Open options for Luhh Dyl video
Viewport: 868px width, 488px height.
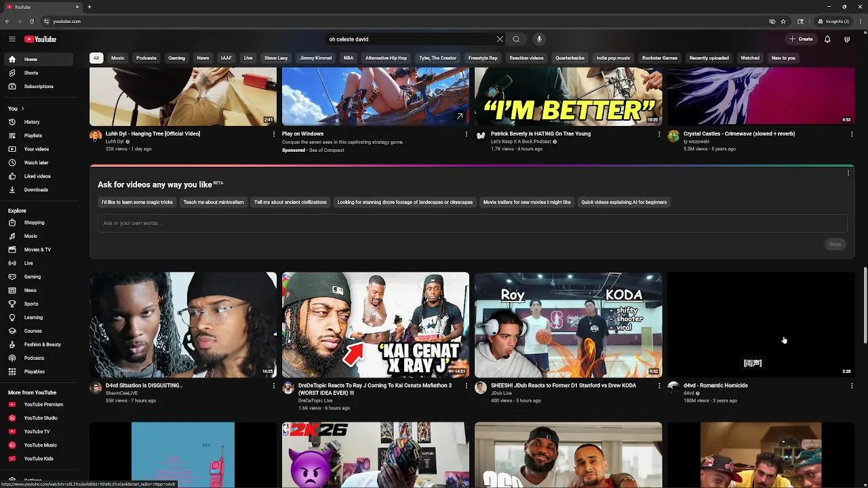[274, 134]
